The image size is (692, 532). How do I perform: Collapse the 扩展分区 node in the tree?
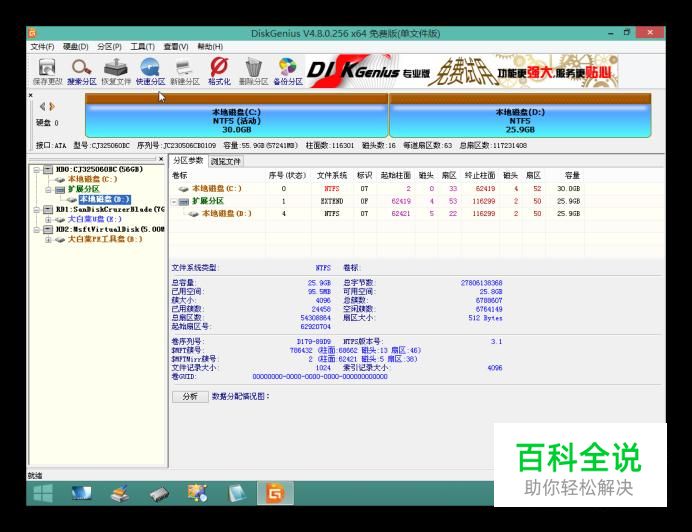point(49,190)
